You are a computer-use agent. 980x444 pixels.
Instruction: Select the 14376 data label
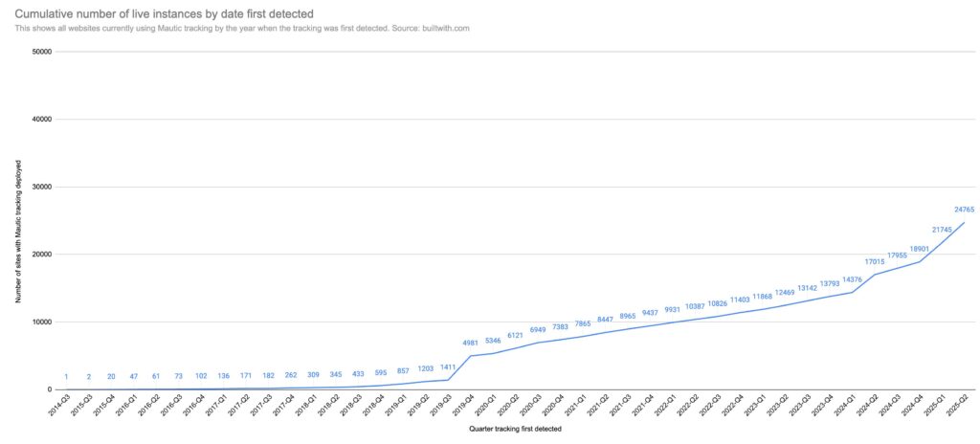(853, 279)
